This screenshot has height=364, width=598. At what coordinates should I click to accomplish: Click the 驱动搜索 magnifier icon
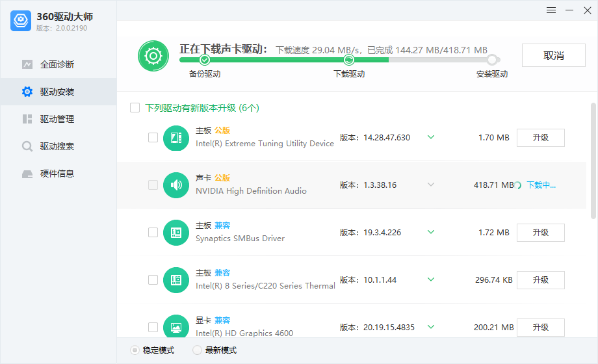(27, 146)
